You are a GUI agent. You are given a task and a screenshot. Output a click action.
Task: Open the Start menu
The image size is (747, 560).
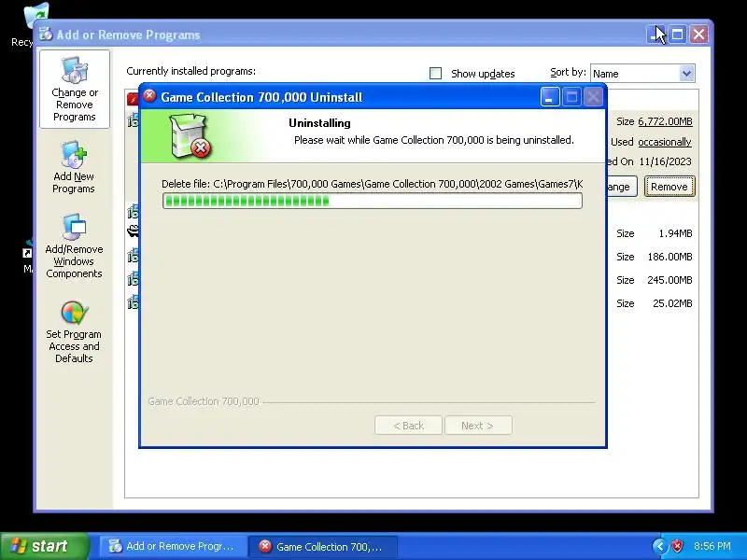tap(44, 546)
